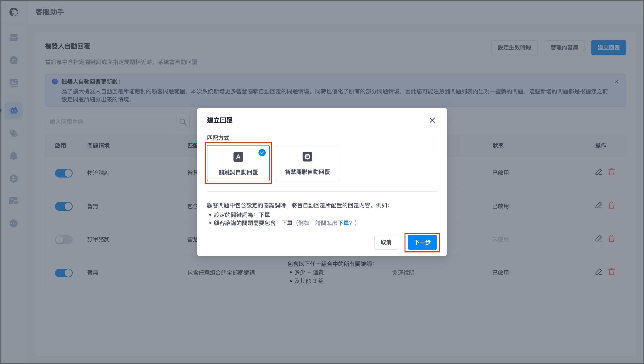Delete the 訂單諮詢 reply row
Screen dimensions: 644x364
point(612,239)
